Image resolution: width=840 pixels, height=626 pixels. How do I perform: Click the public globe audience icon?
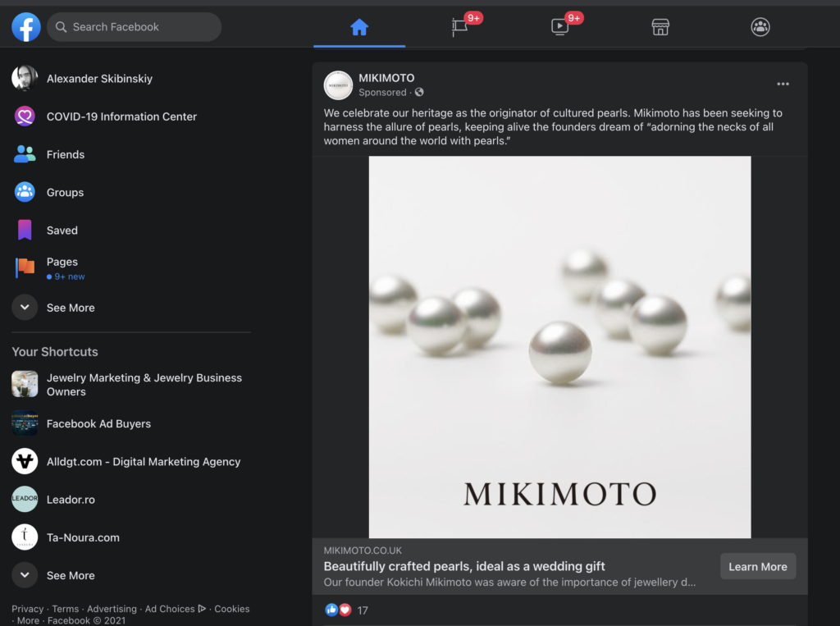tap(419, 92)
